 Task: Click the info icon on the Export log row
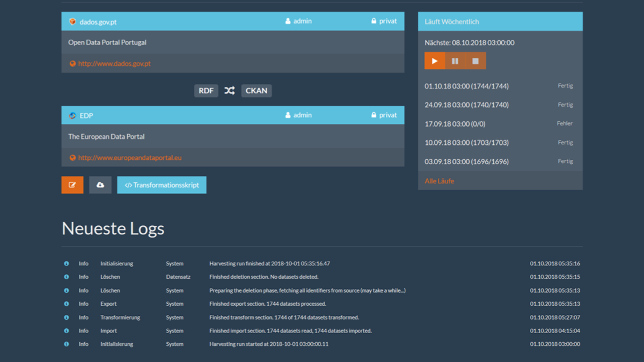coord(66,304)
